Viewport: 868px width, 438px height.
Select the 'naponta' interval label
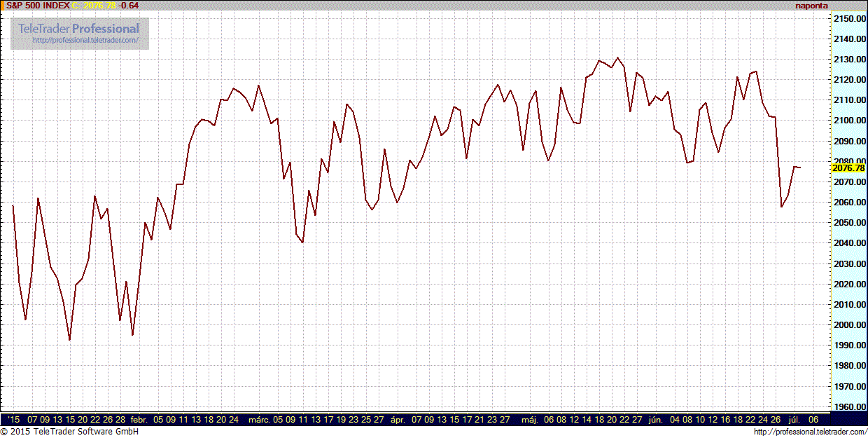coord(811,6)
